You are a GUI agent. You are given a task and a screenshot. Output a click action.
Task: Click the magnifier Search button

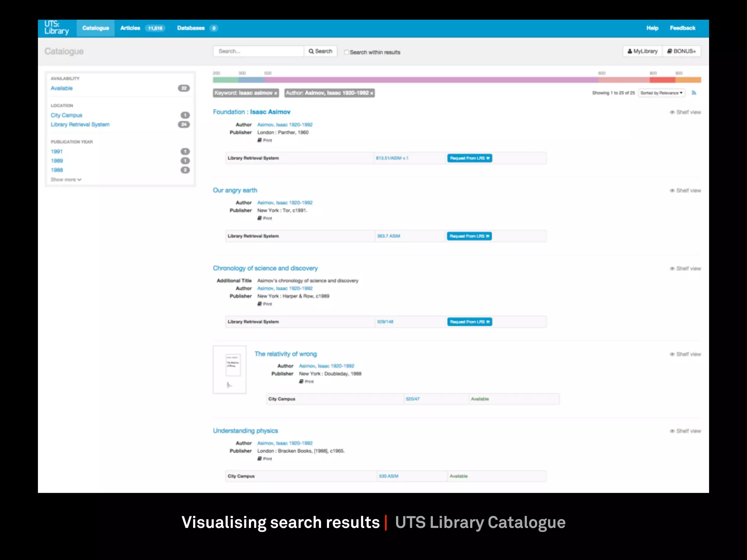[321, 51]
